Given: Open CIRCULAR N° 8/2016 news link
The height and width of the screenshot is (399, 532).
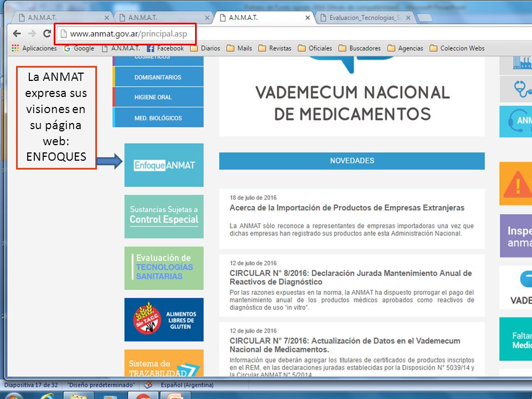Looking at the screenshot, I should 350,278.
